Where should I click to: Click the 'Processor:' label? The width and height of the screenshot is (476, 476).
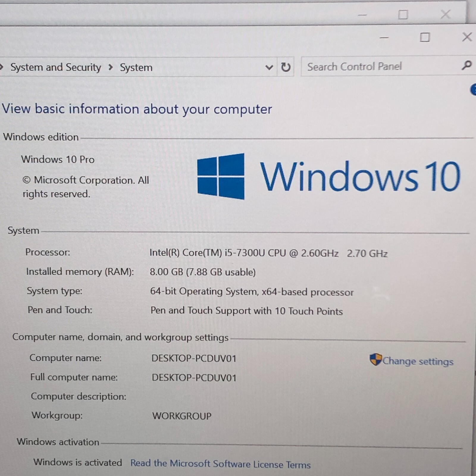[48, 252]
